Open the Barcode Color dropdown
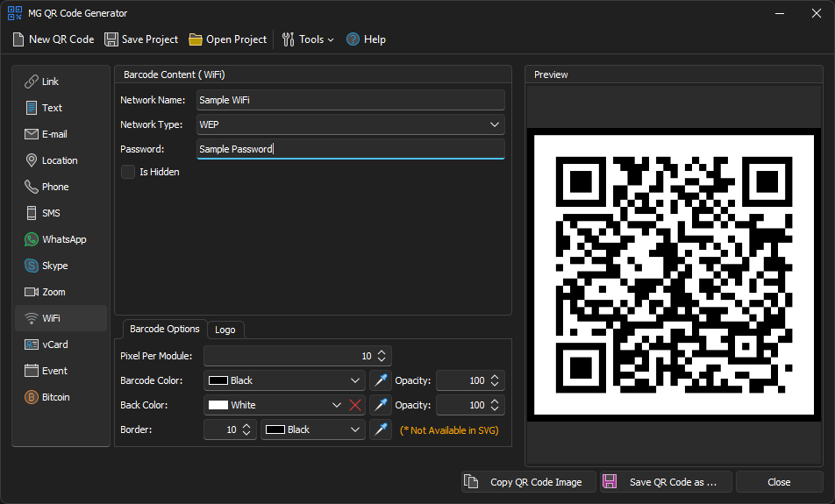This screenshot has height=504, width=835. pyautogui.click(x=284, y=380)
